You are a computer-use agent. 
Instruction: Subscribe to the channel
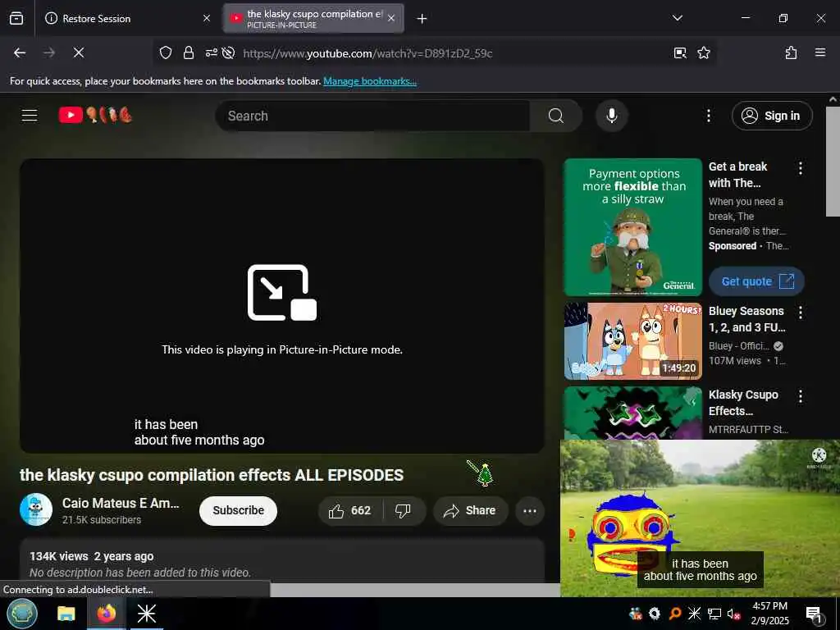238,510
